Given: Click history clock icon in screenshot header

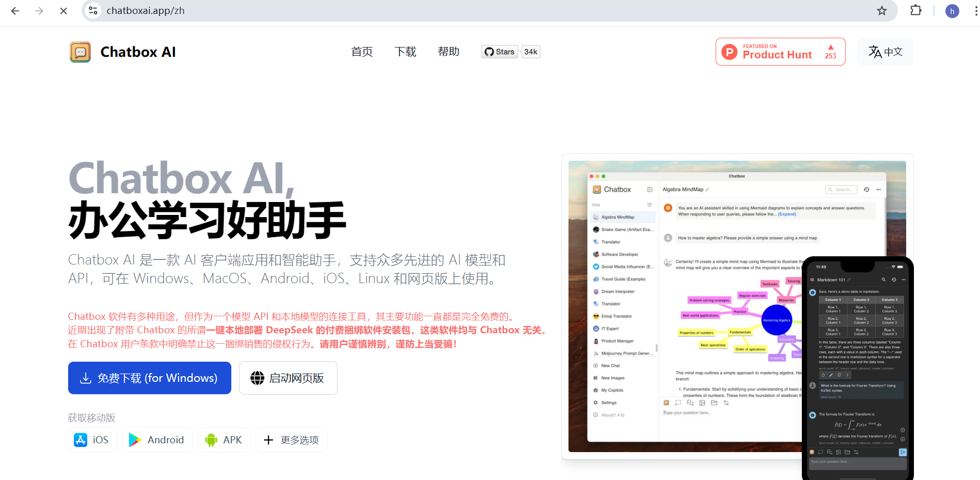Looking at the screenshot, I should (866, 190).
